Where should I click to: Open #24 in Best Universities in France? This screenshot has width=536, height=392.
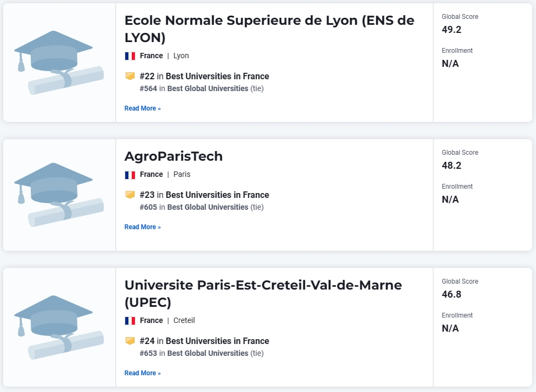coord(205,341)
